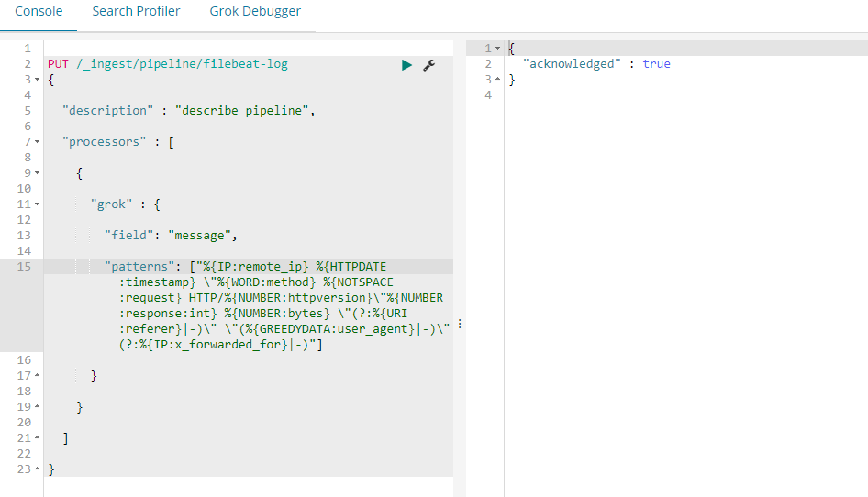Screen dimensions: 868x497
Task: Open the Search Profiler tab
Action: (x=136, y=12)
